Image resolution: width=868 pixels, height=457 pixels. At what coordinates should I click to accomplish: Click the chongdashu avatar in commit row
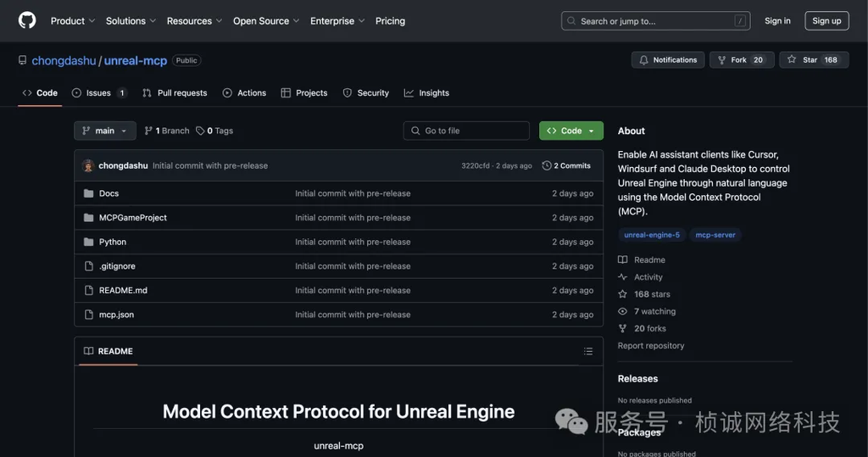click(88, 165)
